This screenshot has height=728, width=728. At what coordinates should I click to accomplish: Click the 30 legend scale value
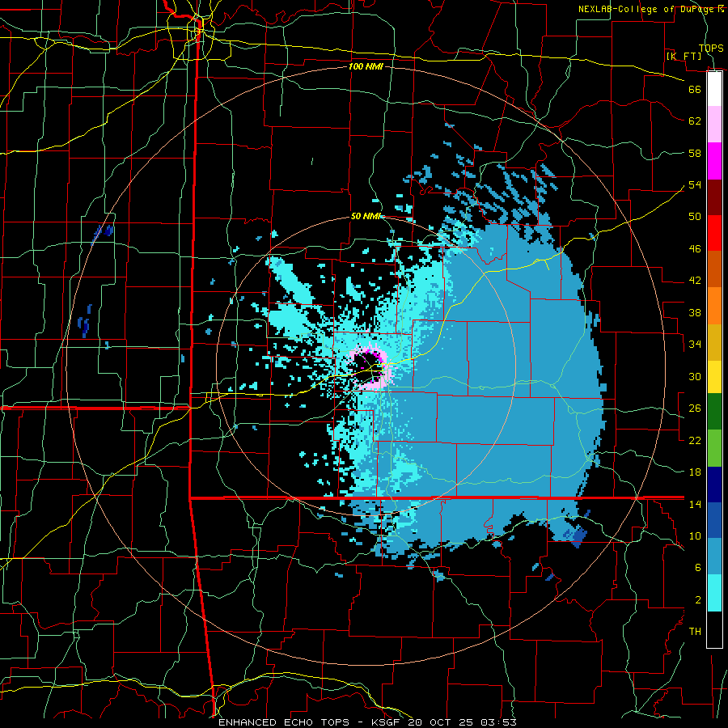(x=695, y=376)
